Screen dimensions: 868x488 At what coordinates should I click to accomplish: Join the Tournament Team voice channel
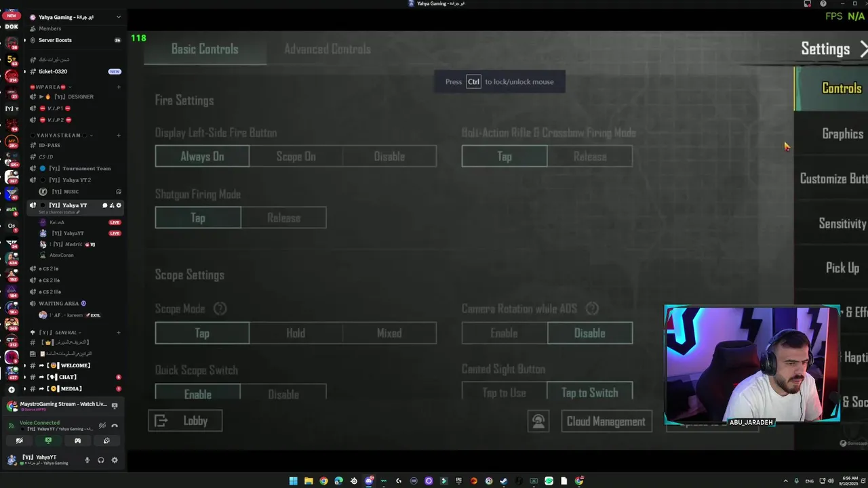pos(75,168)
